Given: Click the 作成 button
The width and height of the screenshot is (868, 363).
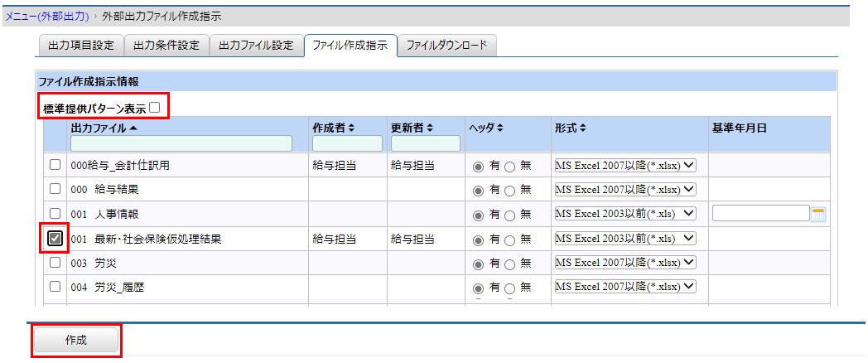Looking at the screenshot, I should (x=76, y=340).
